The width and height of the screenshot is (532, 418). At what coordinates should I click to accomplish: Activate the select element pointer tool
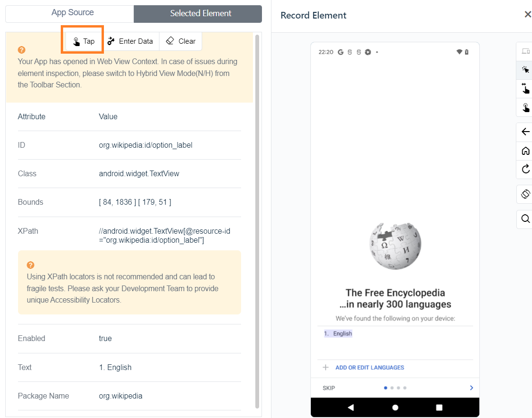pyautogui.click(x=525, y=70)
